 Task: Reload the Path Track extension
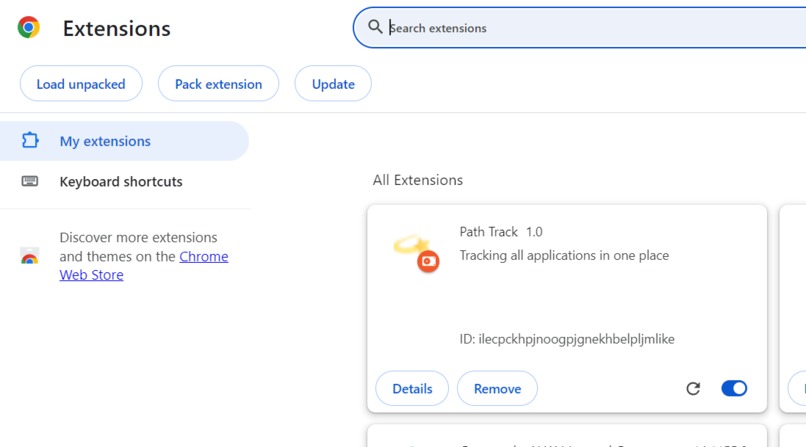(x=693, y=388)
